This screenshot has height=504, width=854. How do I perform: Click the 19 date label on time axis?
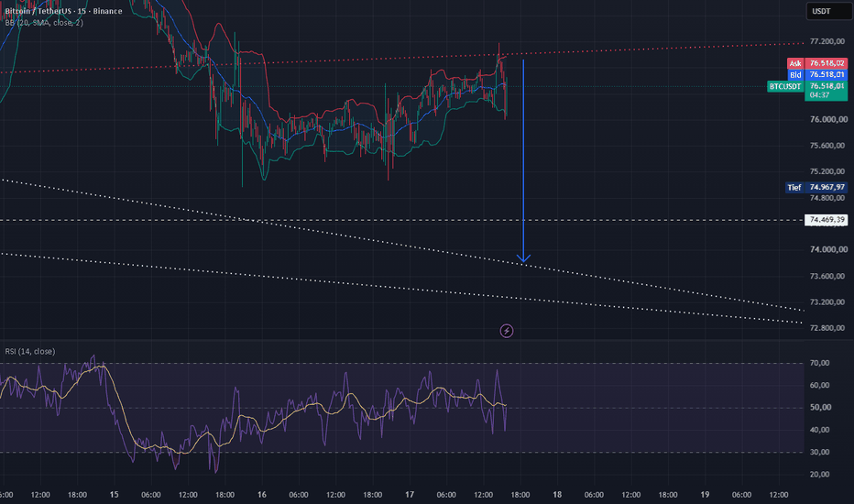click(x=705, y=495)
